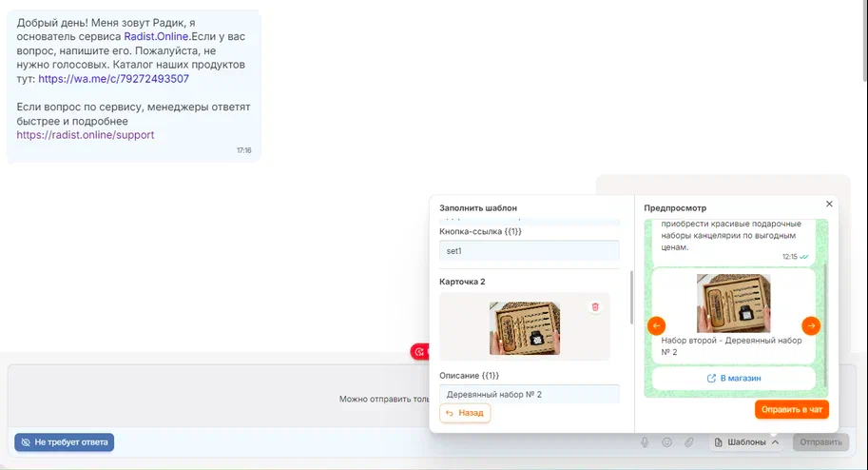Click the 'Оправить в чат' button
This screenshot has width=868, height=470.
792,409
